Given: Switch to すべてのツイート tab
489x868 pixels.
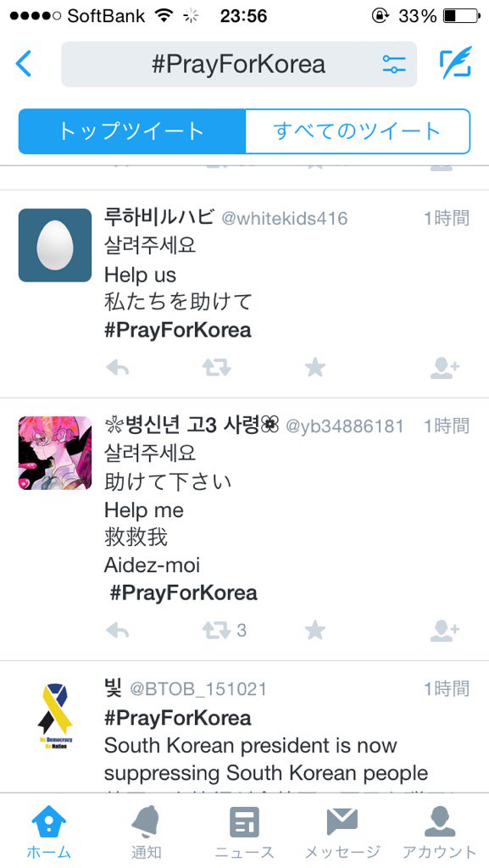Looking at the screenshot, I should [358, 131].
